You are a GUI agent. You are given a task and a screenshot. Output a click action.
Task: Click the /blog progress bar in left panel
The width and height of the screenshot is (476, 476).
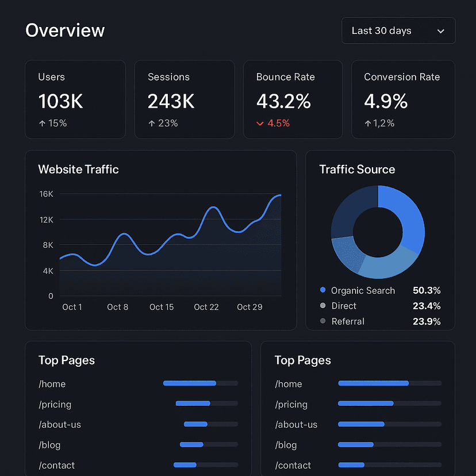[x=209, y=444]
